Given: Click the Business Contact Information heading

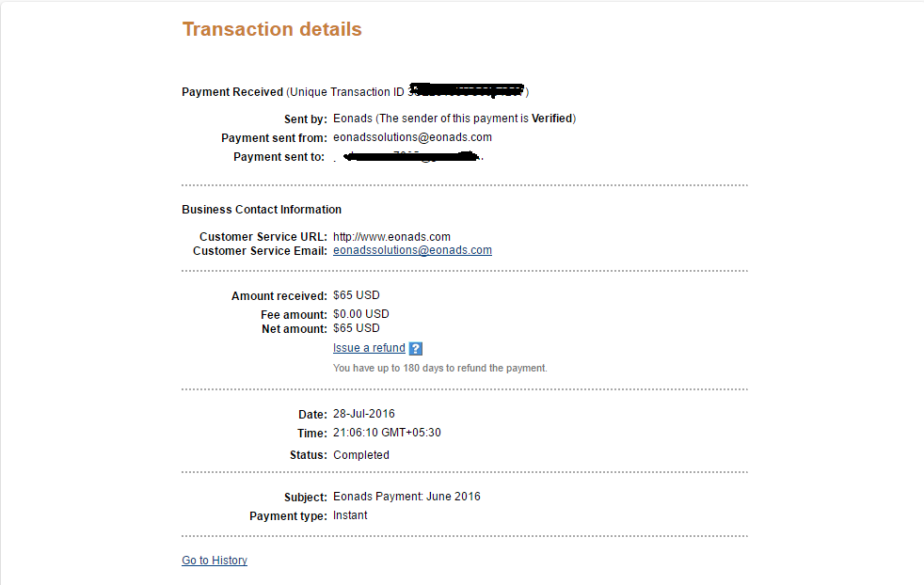Looking at the screenshot, I should tap(262, 210).
